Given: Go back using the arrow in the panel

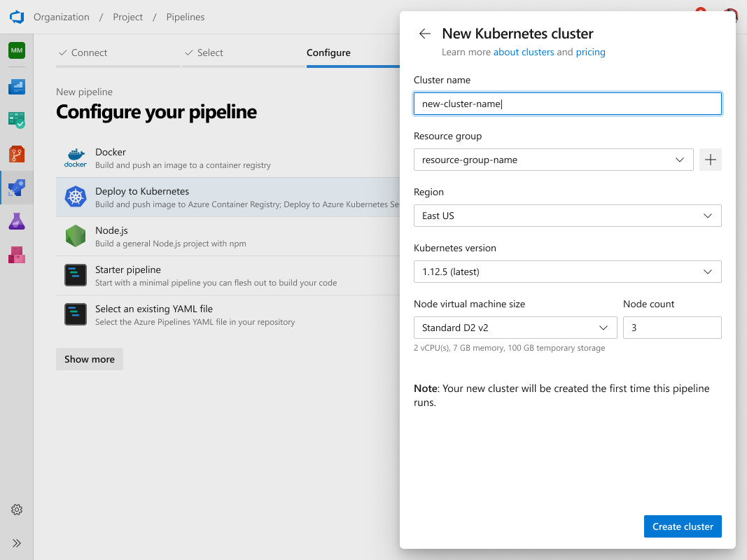Looking at the screenshot, I should click(x=424, y=33).
